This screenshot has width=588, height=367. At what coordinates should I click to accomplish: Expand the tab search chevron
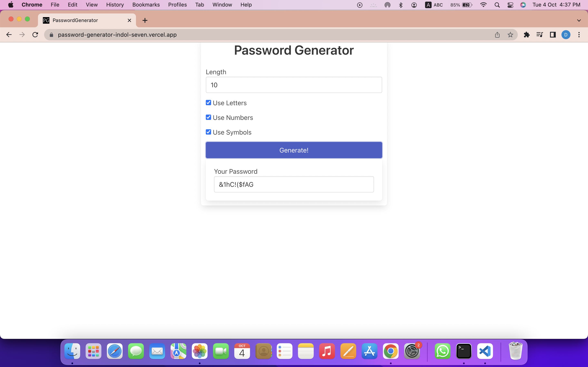(579, 20)
